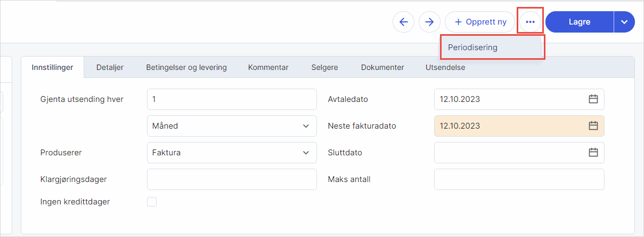Go to next record with right arrow
The height and width of the screenshot is (237, 644).
pos(429,22)
